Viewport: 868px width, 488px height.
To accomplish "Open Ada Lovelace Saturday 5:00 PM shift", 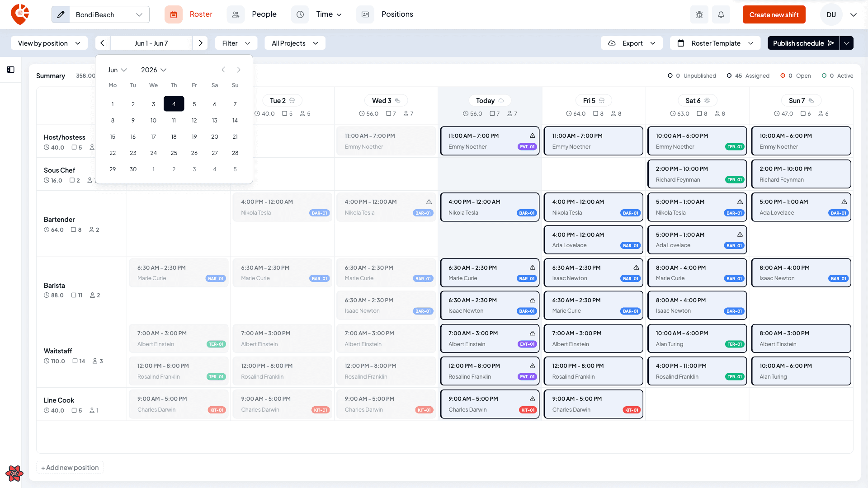I will coord(697,240).
